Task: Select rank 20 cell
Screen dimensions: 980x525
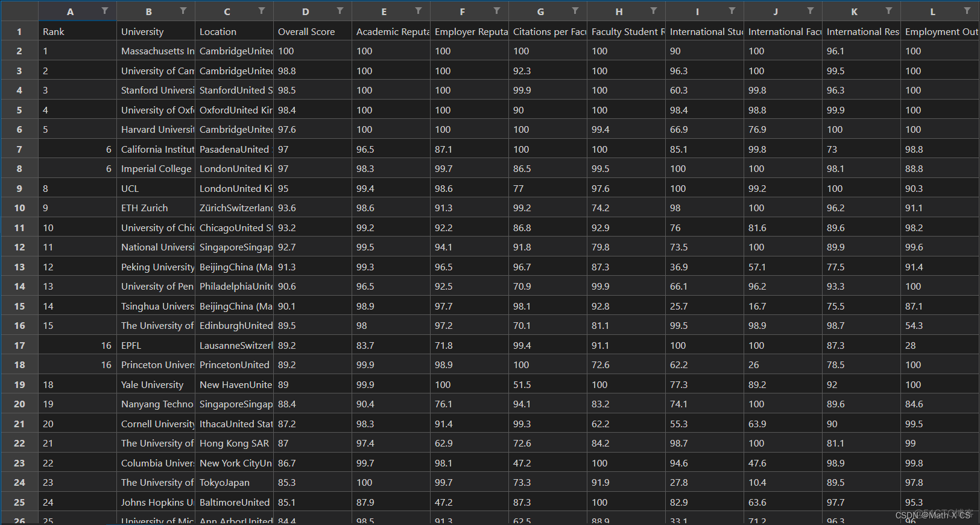Action: (78, 424)
